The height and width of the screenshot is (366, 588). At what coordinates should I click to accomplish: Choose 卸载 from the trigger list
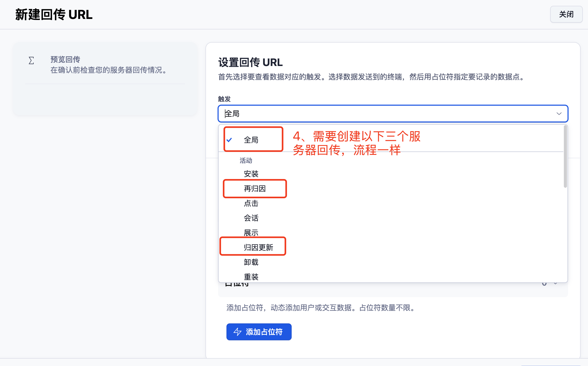click(251, 262)
